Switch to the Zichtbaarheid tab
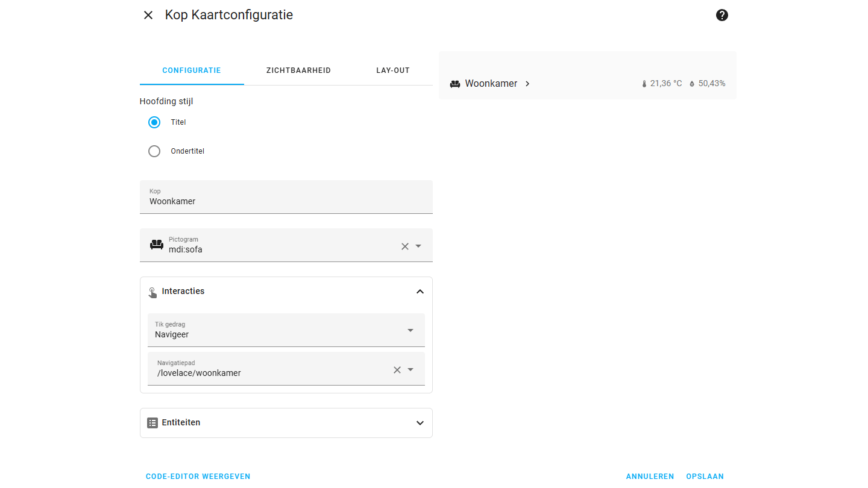Screen dimensions: 868x488 coord(298,70)
